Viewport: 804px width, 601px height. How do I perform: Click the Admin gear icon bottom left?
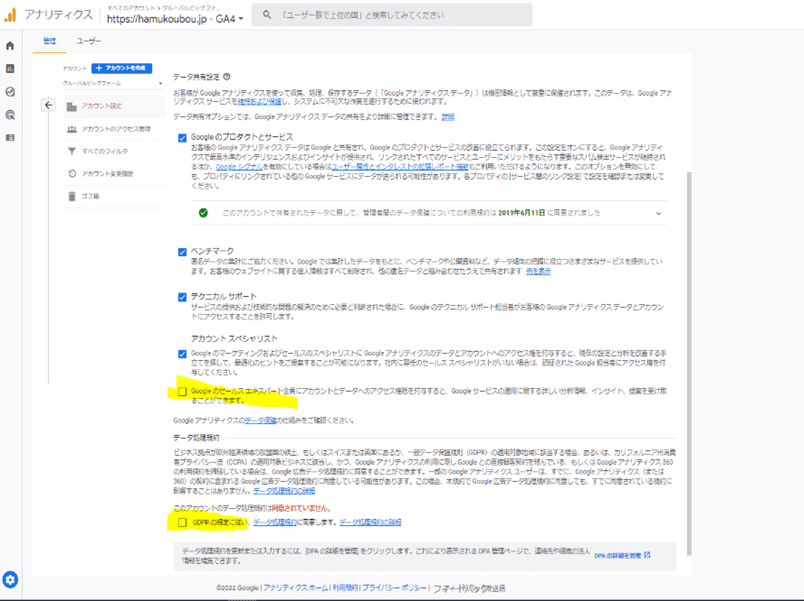10,579
